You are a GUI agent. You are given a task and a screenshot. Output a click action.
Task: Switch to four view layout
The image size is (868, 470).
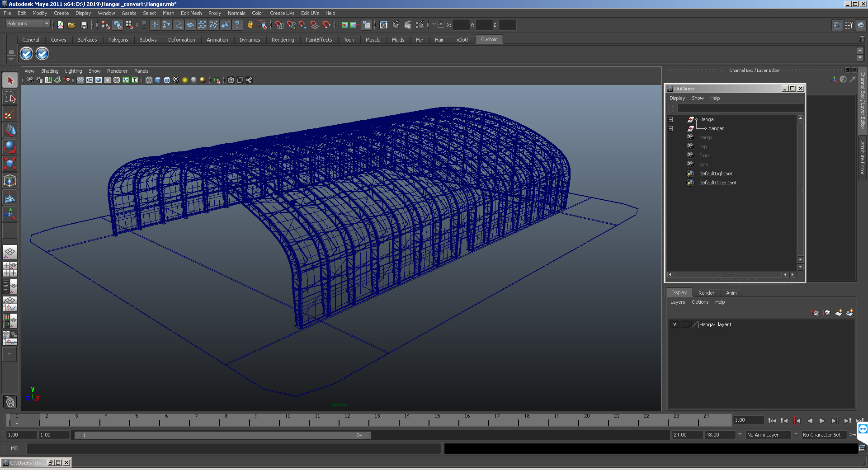(x=10, y=269)
